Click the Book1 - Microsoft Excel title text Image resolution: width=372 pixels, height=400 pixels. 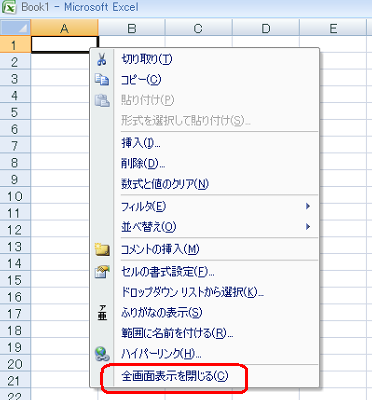click(80, 7)
